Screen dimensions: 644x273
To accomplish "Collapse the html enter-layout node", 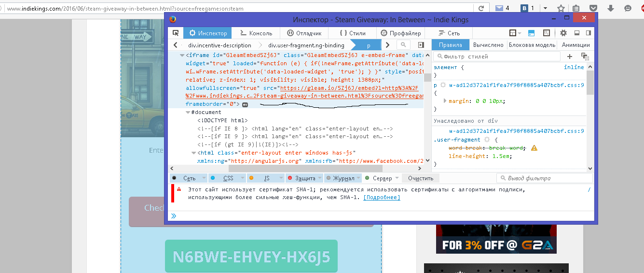I will pos(194,153).
